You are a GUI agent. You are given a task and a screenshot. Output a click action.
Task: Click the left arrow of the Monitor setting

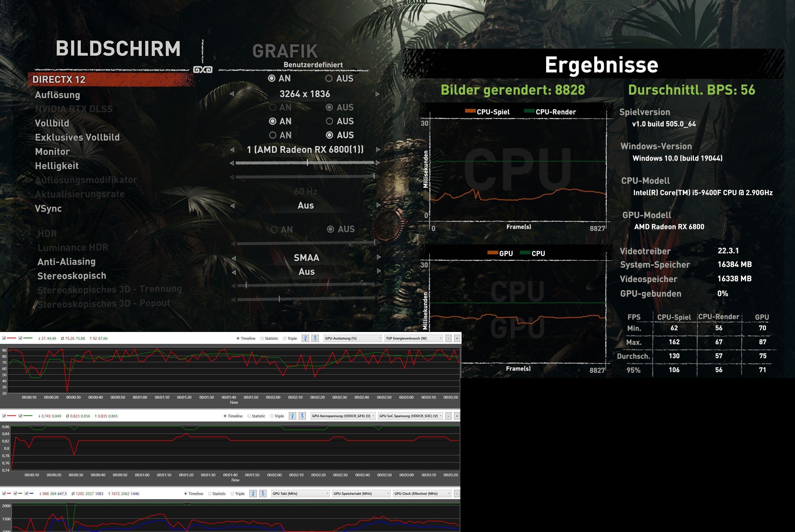pyautogui.click(x=232, y=150)
